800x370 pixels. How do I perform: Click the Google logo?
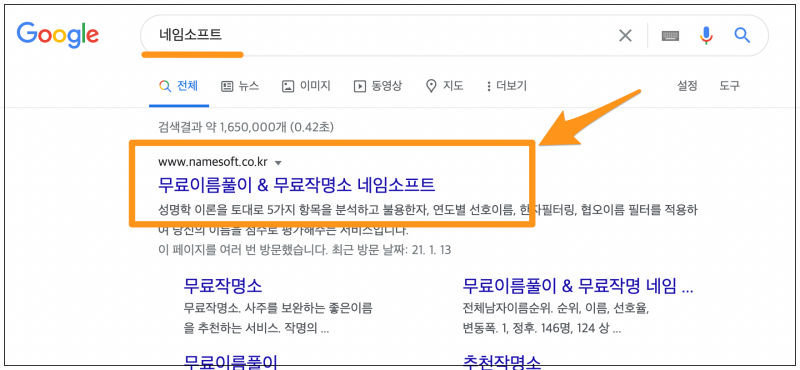pyautogui.click(x=58, y=35)
